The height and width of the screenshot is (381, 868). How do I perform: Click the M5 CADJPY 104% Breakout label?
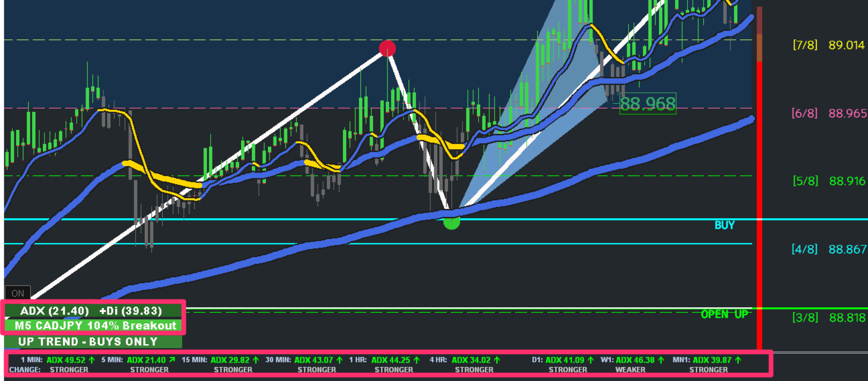pos(95,325)
